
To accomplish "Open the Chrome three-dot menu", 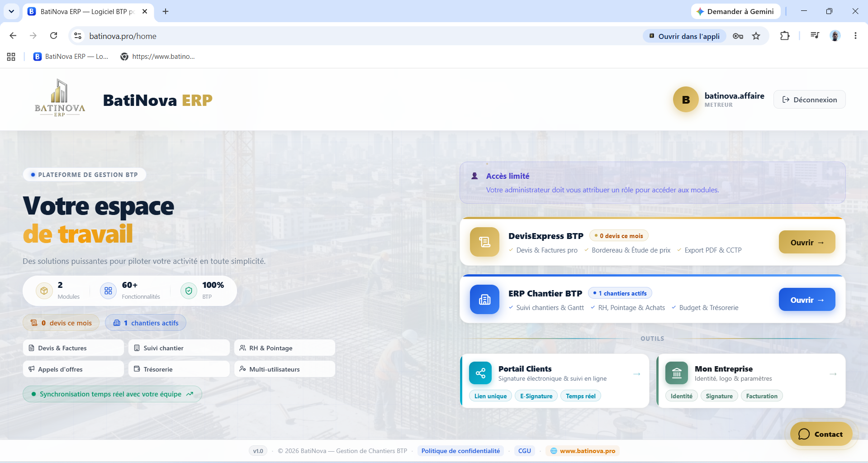I will point(855,36).
